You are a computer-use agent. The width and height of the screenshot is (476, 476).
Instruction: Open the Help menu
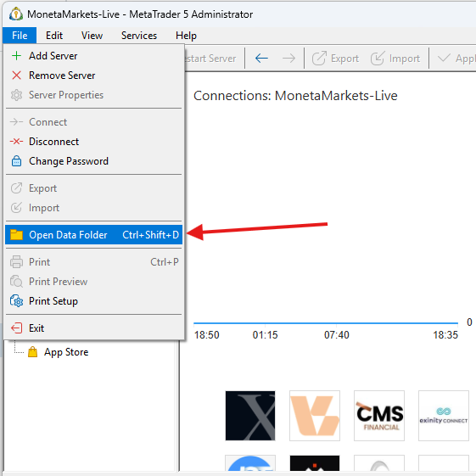click(186, 36)
